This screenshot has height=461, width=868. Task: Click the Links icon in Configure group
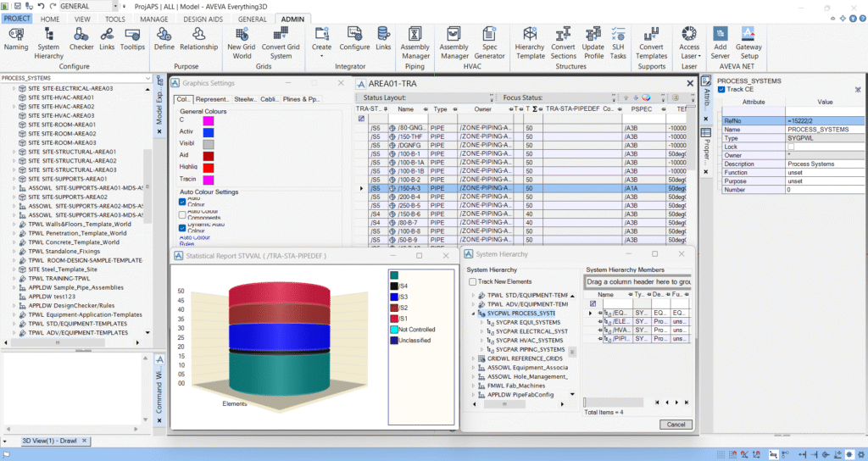(x=107, y=39)
